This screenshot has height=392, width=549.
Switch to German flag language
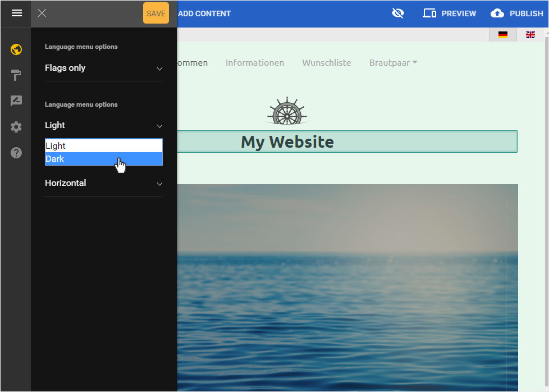pyautogui.click(x=503, y=35)
